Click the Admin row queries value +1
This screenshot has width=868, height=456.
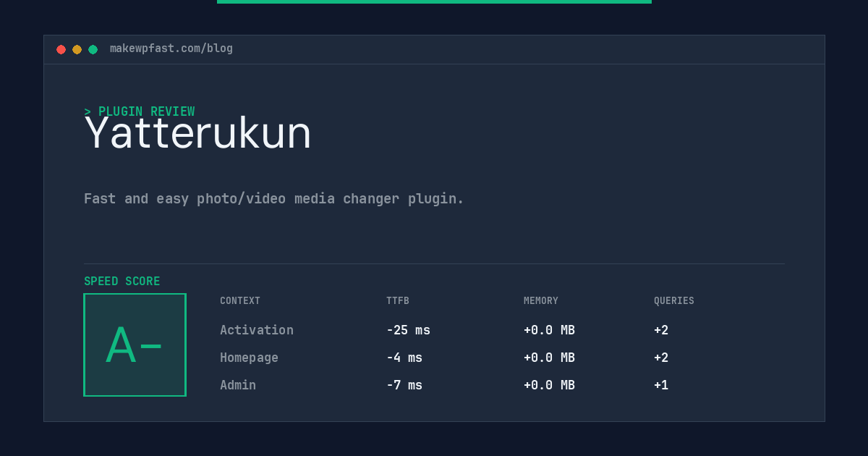[661, 385]
